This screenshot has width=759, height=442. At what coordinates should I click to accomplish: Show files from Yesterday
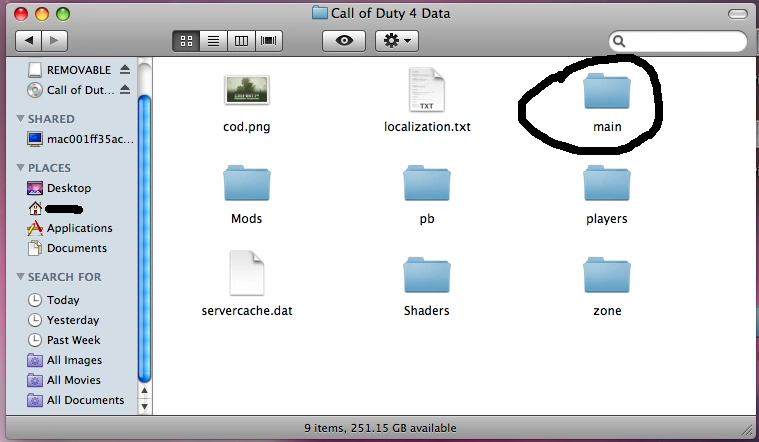63,320
